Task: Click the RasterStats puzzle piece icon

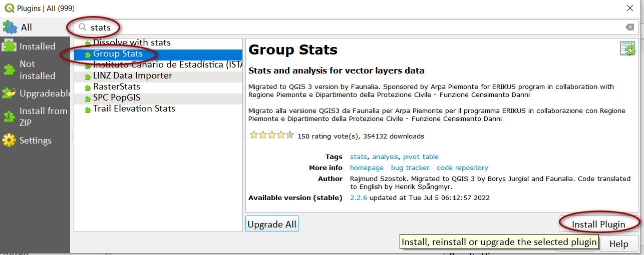Action: tap(88, 87)
